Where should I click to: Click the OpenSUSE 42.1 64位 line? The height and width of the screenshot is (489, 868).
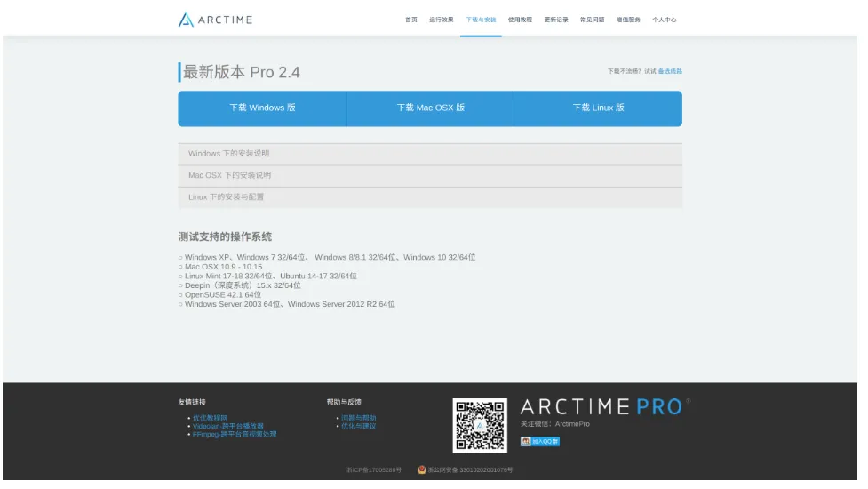(222, 295)
